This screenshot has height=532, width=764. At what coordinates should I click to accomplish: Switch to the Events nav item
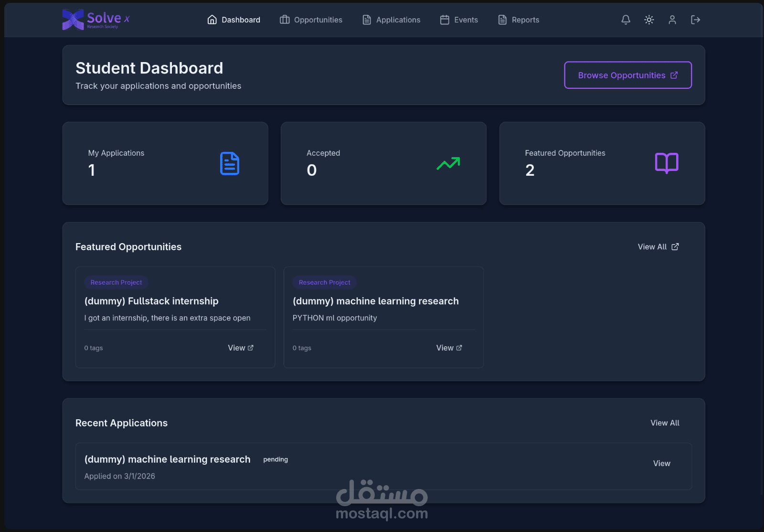tap(459, 20)
